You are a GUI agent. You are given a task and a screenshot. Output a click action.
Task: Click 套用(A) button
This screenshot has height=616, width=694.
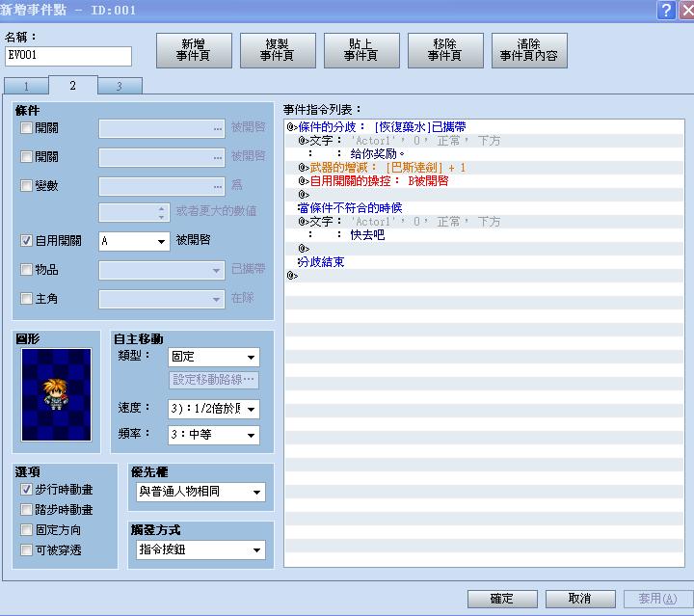[658, 599]
